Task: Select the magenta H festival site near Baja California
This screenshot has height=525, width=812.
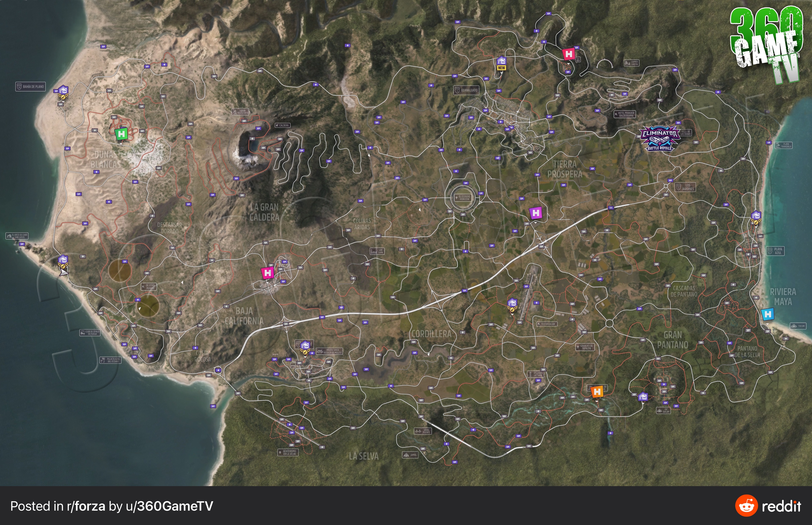Action: [267, 273]
